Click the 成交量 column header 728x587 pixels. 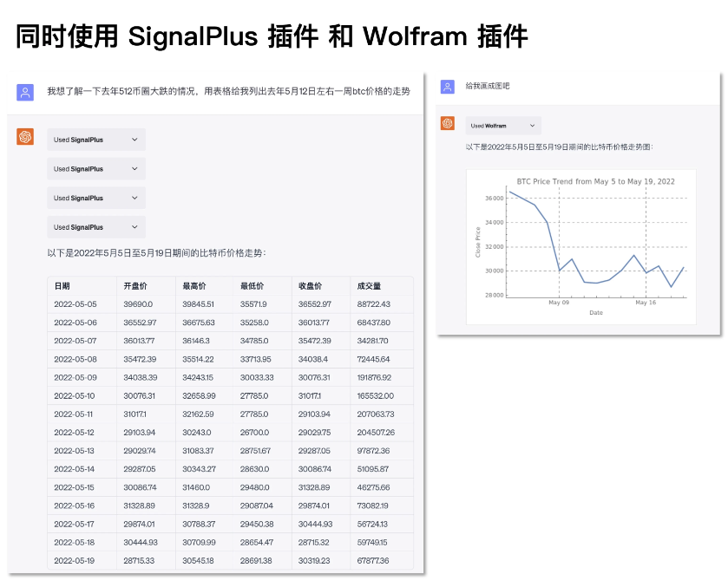[x=369, y=286]
